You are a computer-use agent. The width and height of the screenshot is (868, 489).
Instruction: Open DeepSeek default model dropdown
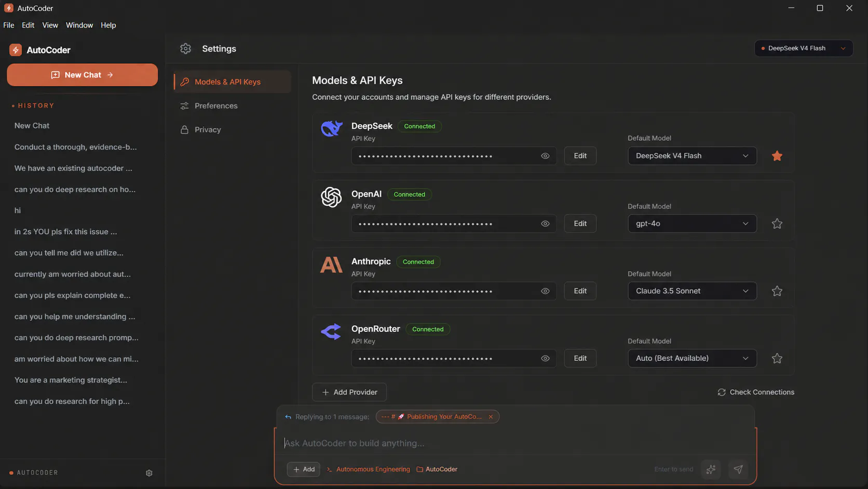pyautogui.click(x=692, y=156)
